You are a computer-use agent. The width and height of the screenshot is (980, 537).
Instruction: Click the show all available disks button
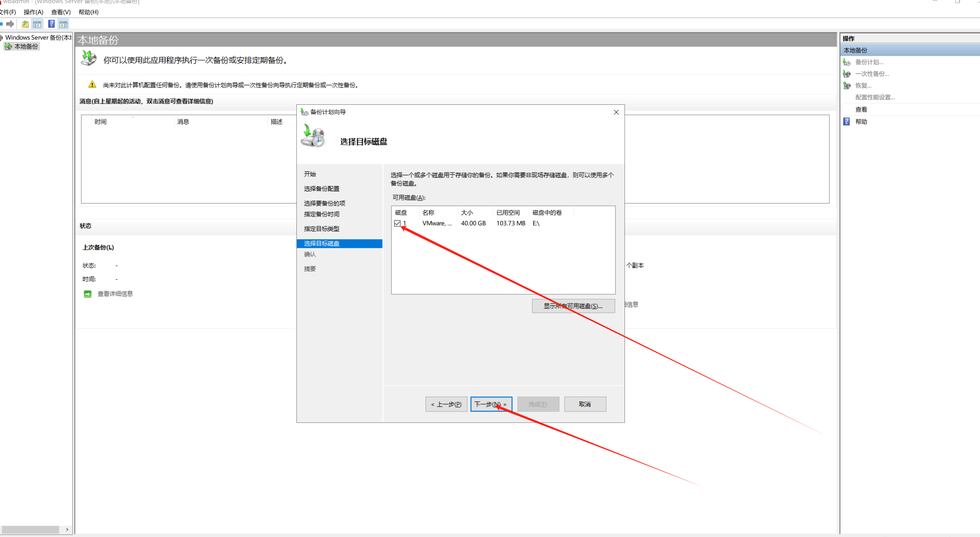[x=573, y=306]
